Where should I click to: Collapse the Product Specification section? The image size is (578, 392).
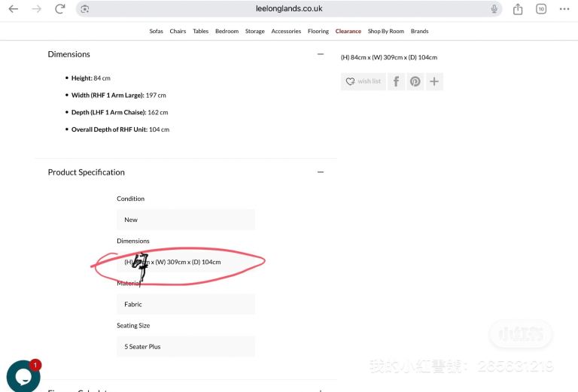point(321,172)
